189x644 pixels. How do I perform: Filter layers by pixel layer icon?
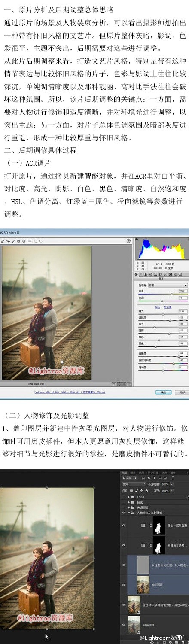click(x=143, y=478)
